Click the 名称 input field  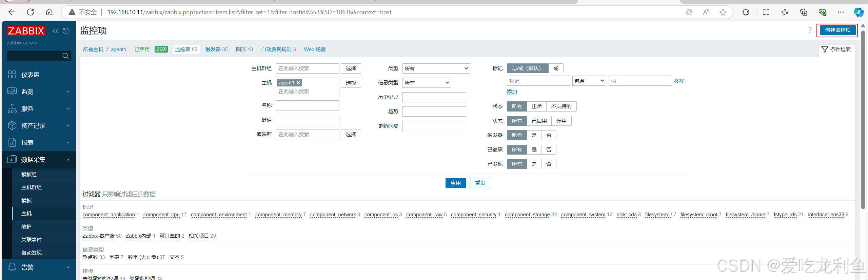(308, 105)
